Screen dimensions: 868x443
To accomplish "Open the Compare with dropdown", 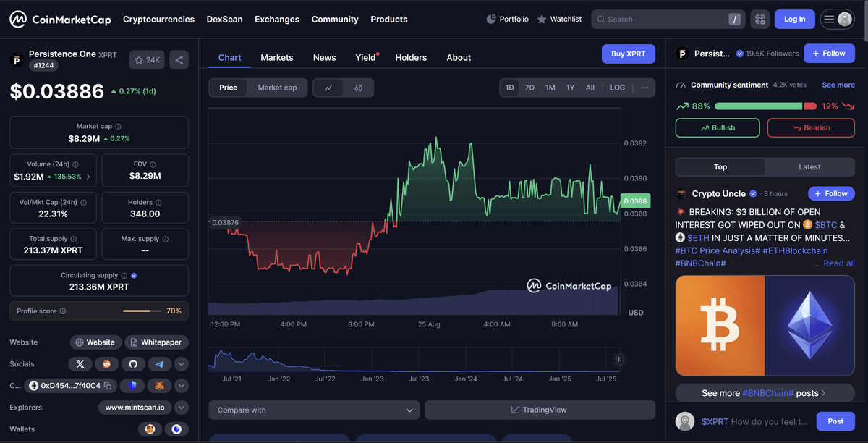I will pos(314,410).
